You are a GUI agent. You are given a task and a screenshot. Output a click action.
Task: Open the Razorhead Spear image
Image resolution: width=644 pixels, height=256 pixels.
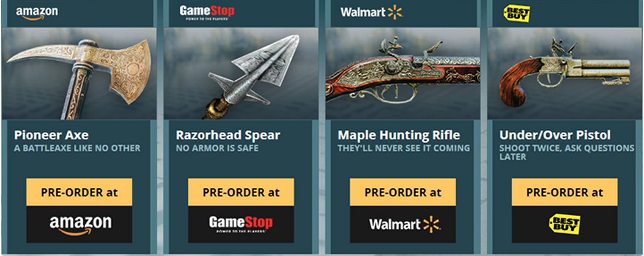241,74
